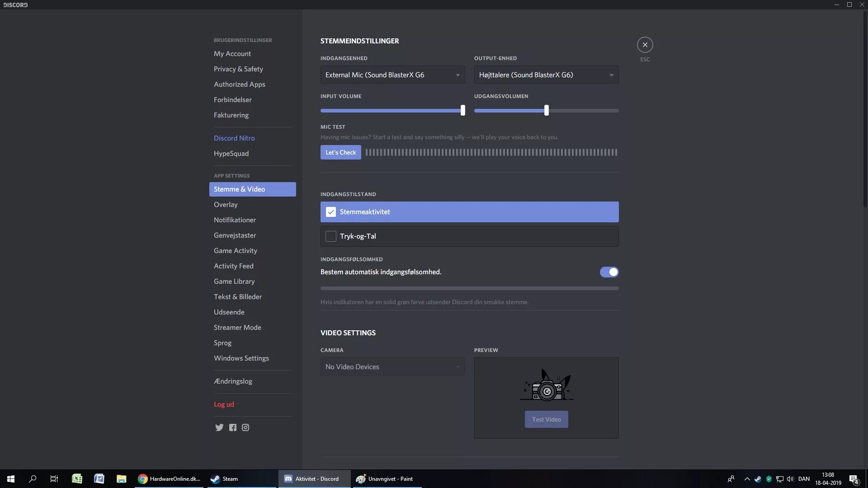Select Stemme & Video tab
Screen dimensions: 868x488
(252, 189)
